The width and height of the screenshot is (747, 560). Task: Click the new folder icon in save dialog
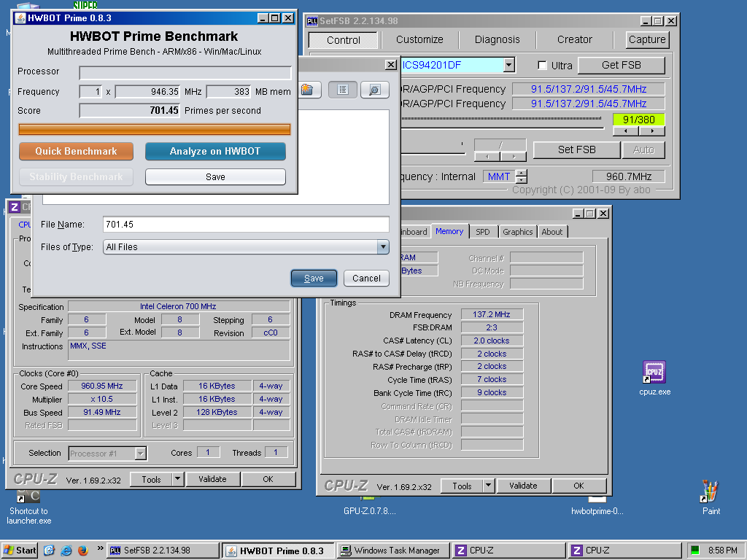[x=308, y=90]
